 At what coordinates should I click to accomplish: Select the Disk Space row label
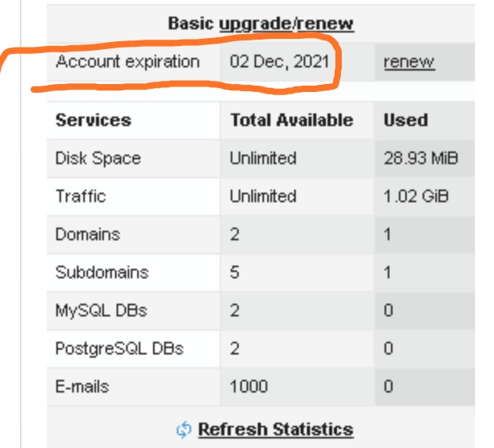pos(98,159)
